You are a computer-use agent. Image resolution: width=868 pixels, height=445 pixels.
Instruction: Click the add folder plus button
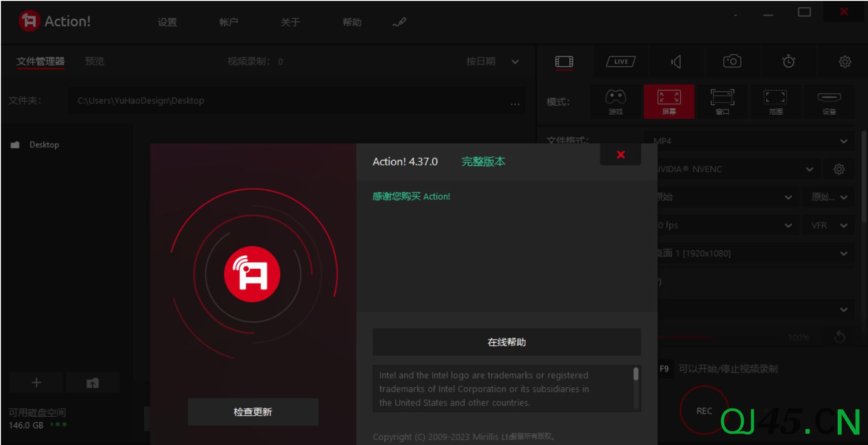tap(37, 383)
